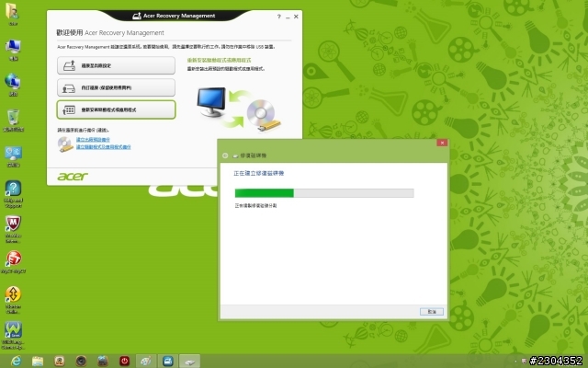Open the red power button taskbar app
Viewport: 588px width, 368px height.
tap(125, 362)
